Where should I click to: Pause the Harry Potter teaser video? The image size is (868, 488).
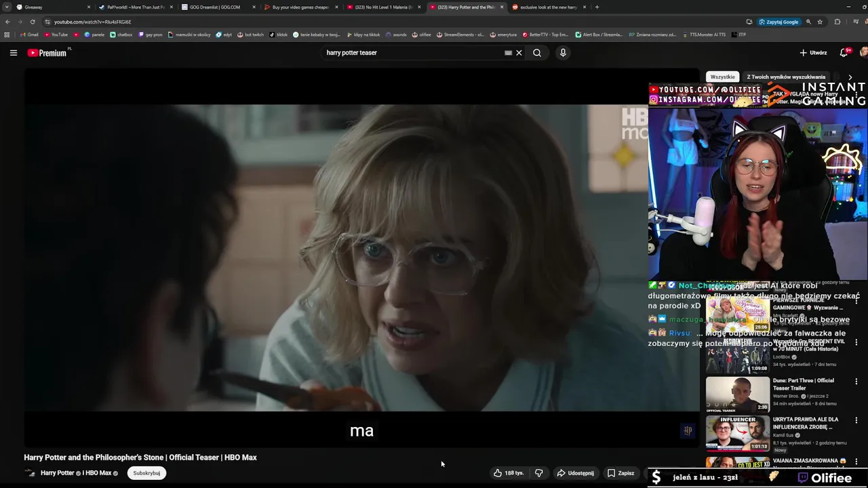[361, 258]
